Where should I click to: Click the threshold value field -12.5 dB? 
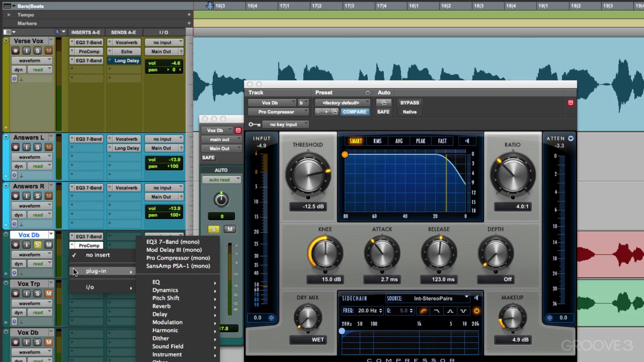tap(308, 207)
